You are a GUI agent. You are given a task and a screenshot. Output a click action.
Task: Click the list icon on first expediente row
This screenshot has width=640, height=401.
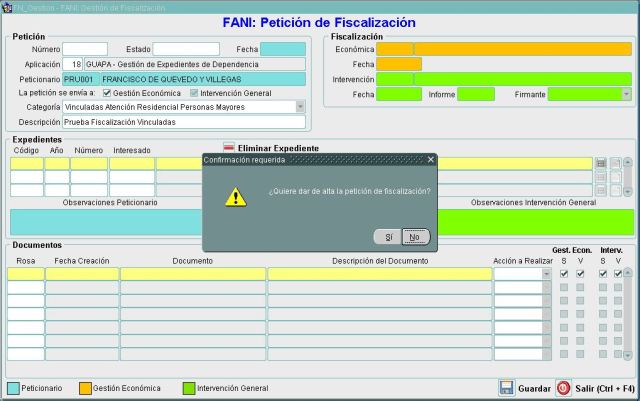[601, 163]
